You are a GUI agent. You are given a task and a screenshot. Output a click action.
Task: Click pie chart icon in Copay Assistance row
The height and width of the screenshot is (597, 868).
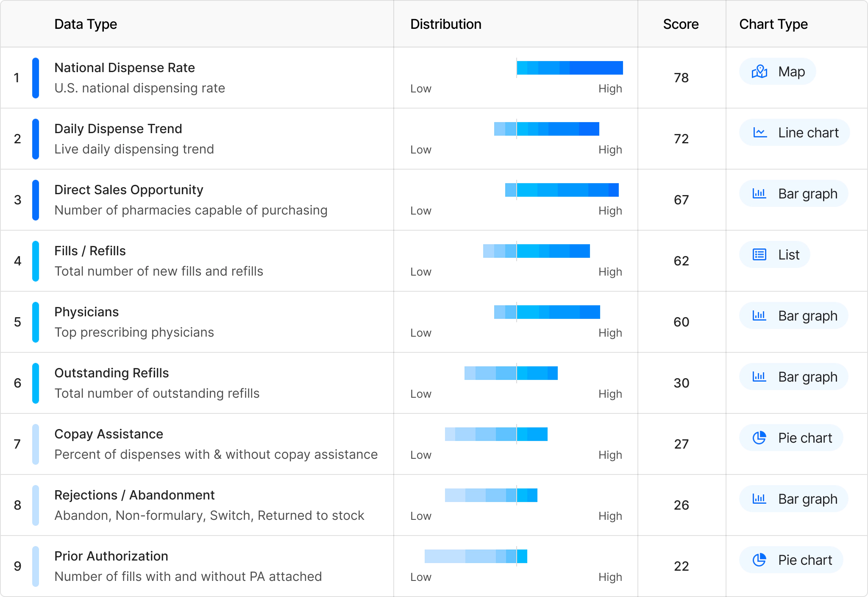pyautogui.click(x=759, y=438)
